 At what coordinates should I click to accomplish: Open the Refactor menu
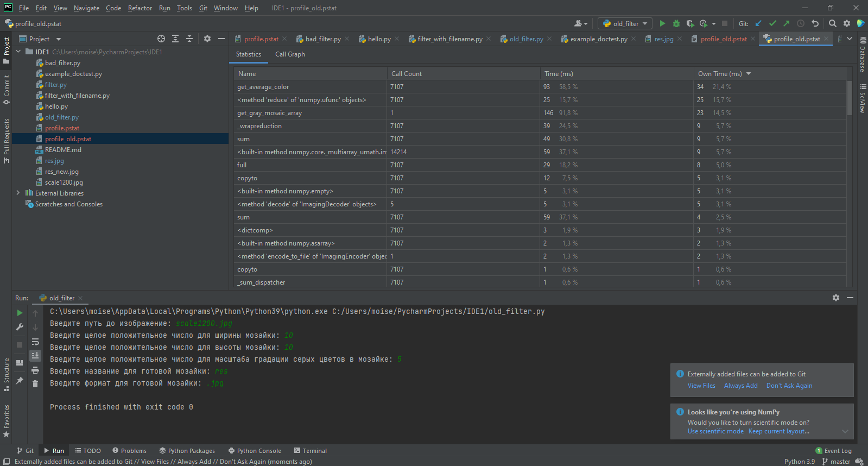pos(140,8)
